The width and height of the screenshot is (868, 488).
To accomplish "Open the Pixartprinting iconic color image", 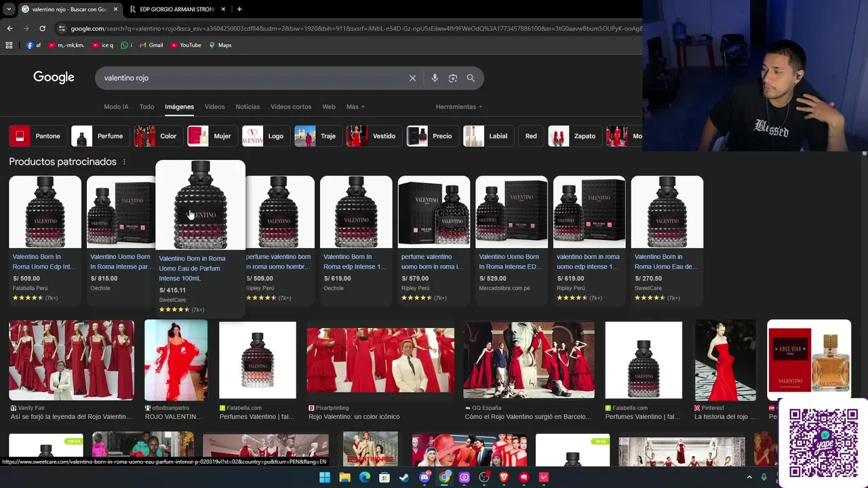I will pyautogui.click(x=380, y=360).
